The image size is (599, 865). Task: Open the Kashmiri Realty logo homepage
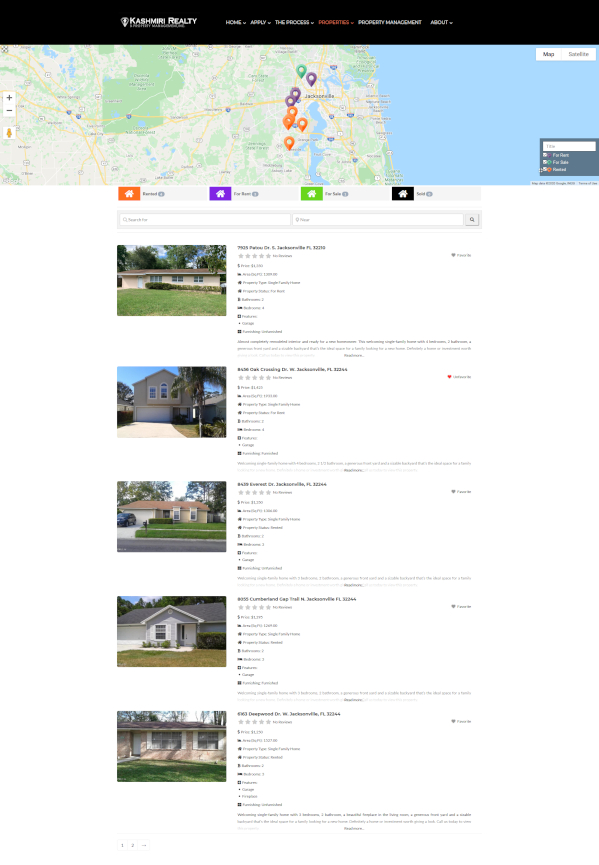(159, 22)
